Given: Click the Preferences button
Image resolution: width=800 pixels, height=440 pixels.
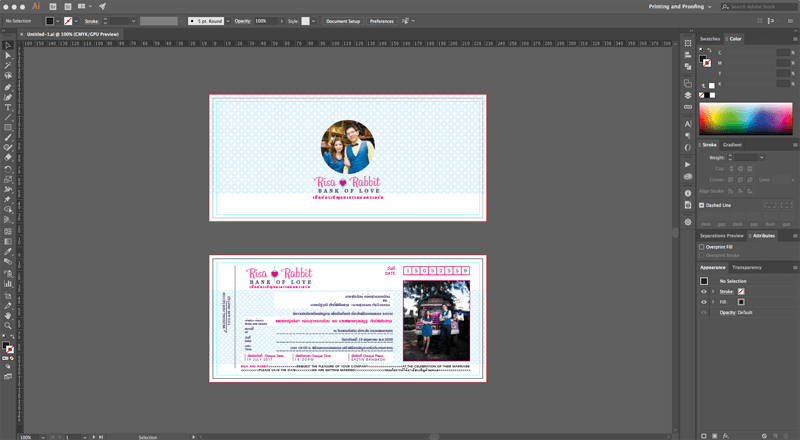Looking at the screenshot, I should point(382,21).
